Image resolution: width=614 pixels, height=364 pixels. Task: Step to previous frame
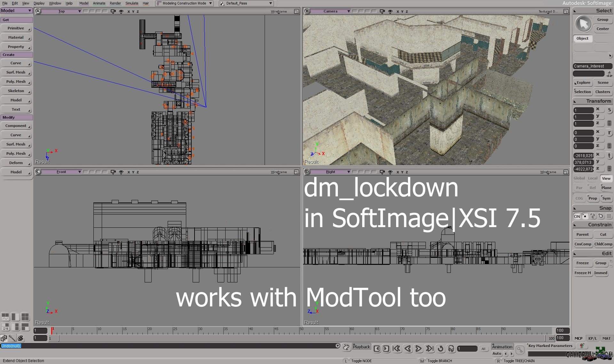click(377, 349)
